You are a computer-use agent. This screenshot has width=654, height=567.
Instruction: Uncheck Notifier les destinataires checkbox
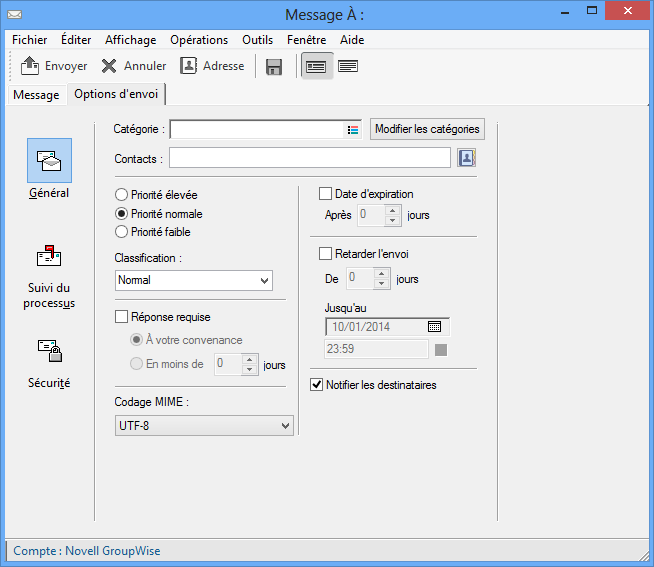coord(317,385)
